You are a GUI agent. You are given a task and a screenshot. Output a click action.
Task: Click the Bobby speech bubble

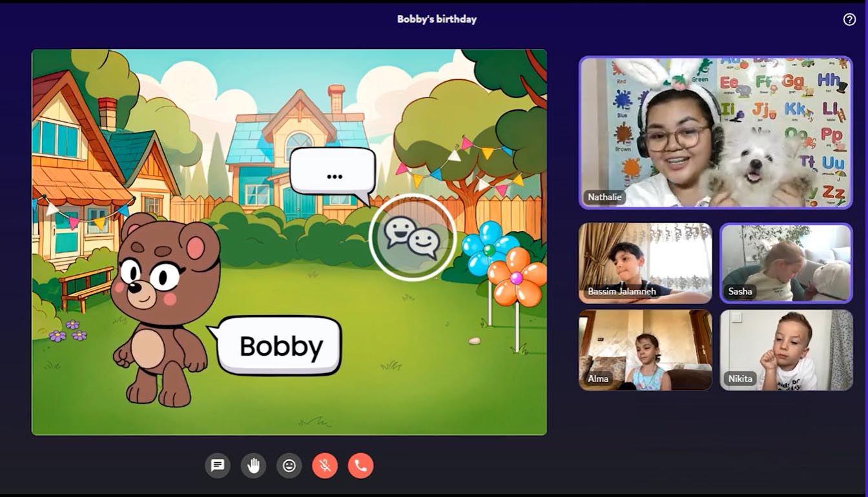(279, 346)
